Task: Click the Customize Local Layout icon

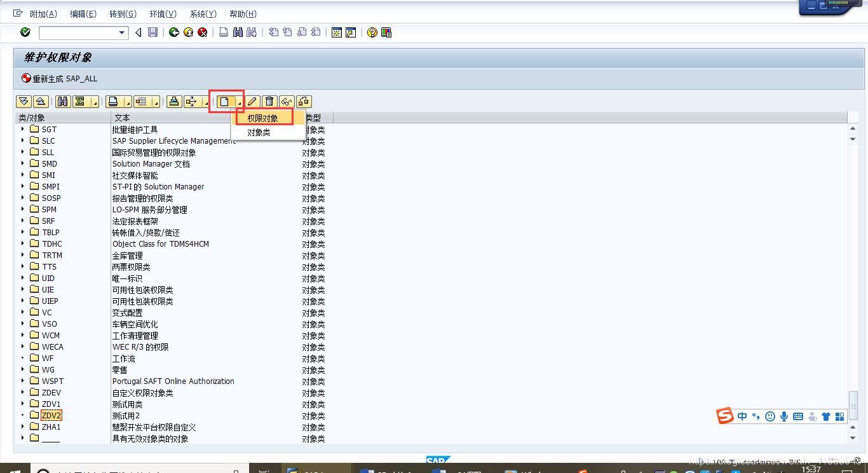Action: (x=386, y=32)
